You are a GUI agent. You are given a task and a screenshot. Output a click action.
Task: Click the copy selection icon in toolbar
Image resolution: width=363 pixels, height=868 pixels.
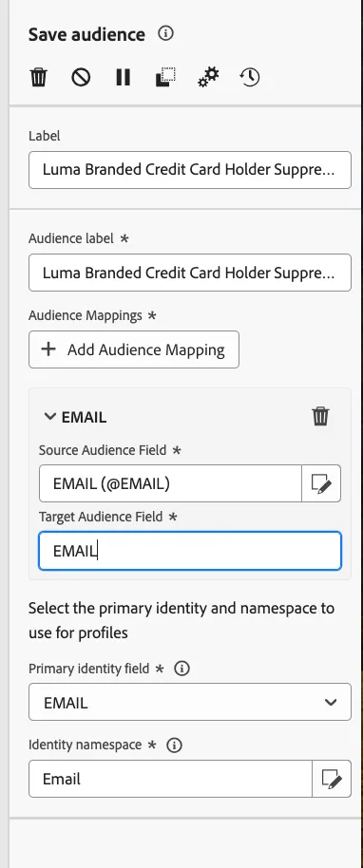(x=165, y=78)
